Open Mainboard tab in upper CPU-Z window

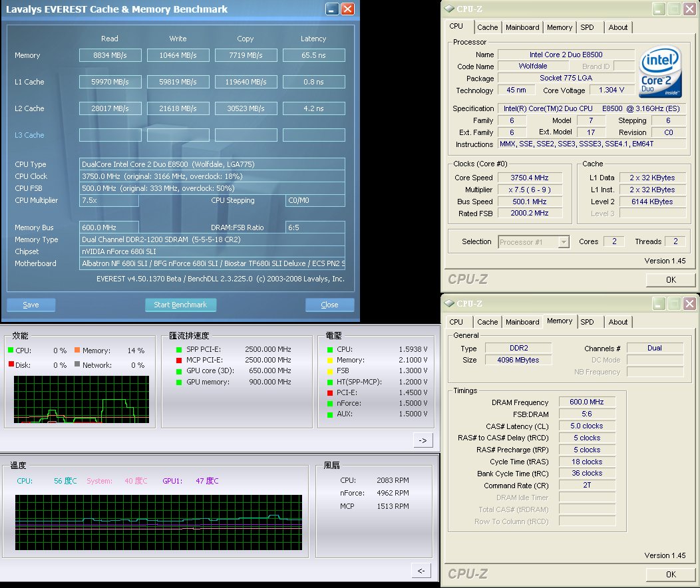click(x=522, y=27)
